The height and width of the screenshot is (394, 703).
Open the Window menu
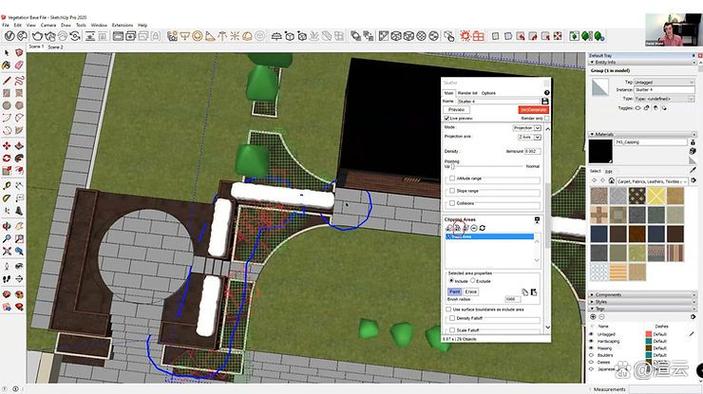(x=99, y=25)
